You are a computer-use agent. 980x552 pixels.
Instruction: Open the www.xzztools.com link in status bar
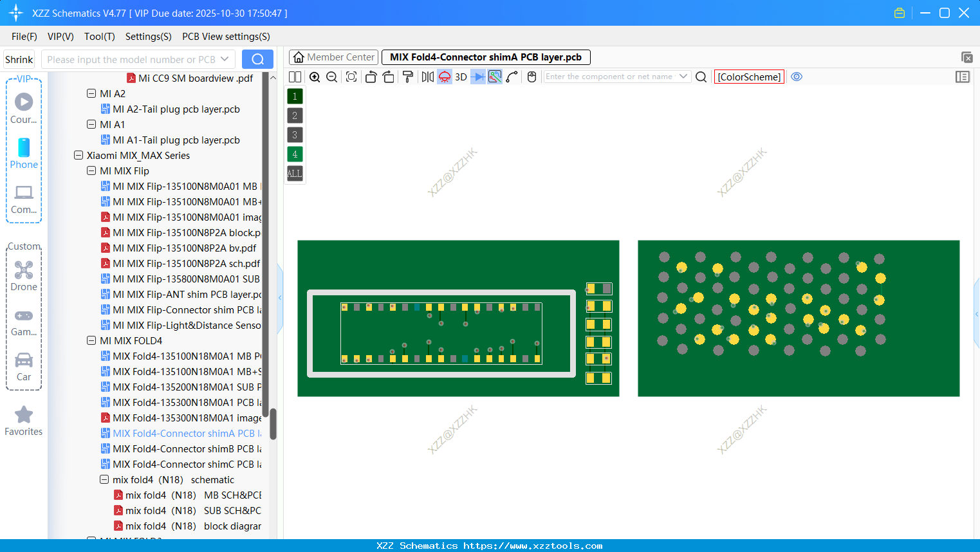point(533,546)
